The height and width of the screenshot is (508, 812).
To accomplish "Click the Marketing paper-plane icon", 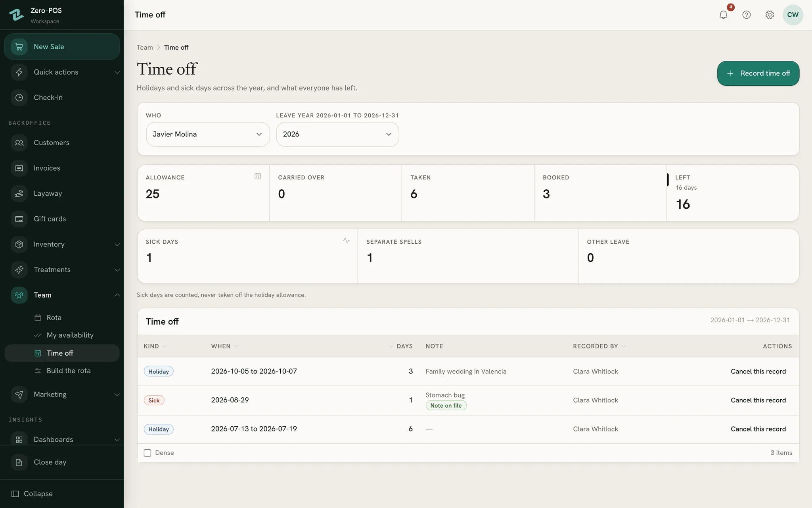I will coord(19,394).
